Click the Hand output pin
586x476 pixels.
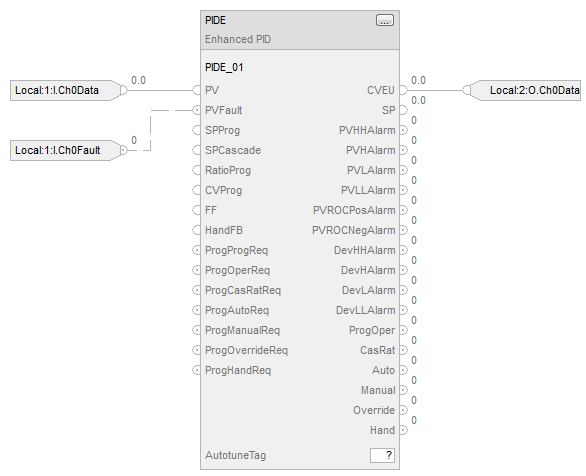403,430
